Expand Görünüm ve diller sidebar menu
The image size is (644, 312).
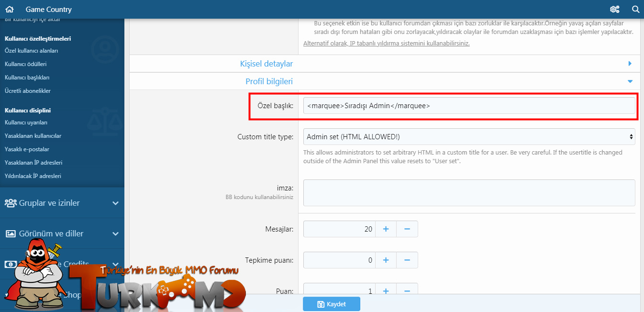(62, 234)
